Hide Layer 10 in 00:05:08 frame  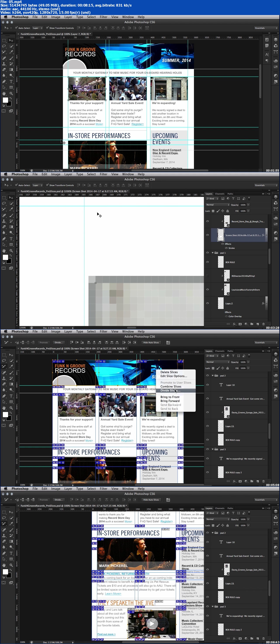point(207,385)
